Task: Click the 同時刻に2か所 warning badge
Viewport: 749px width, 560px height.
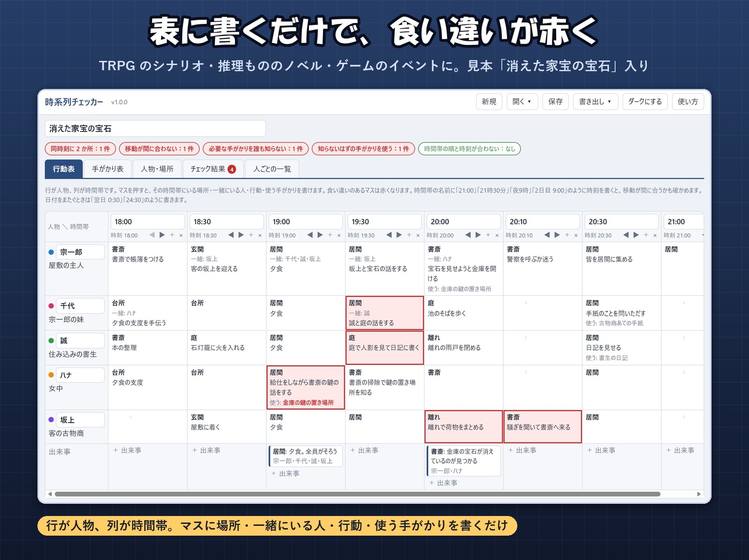Action: 81,149
